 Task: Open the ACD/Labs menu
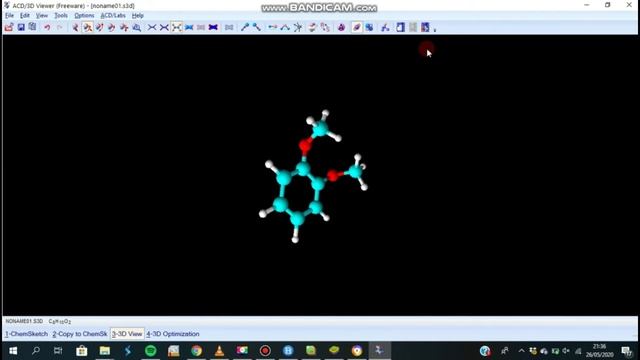(x=113, y=16)
